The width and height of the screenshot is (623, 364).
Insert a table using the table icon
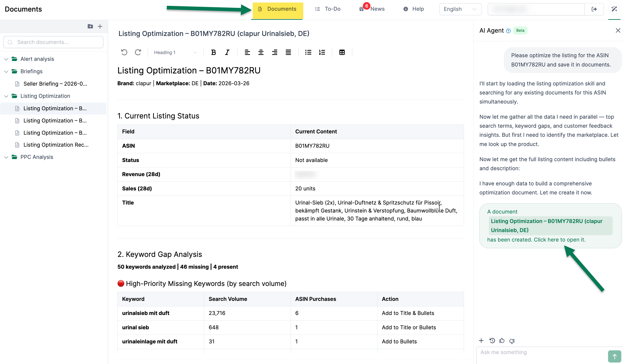[342, 52]
